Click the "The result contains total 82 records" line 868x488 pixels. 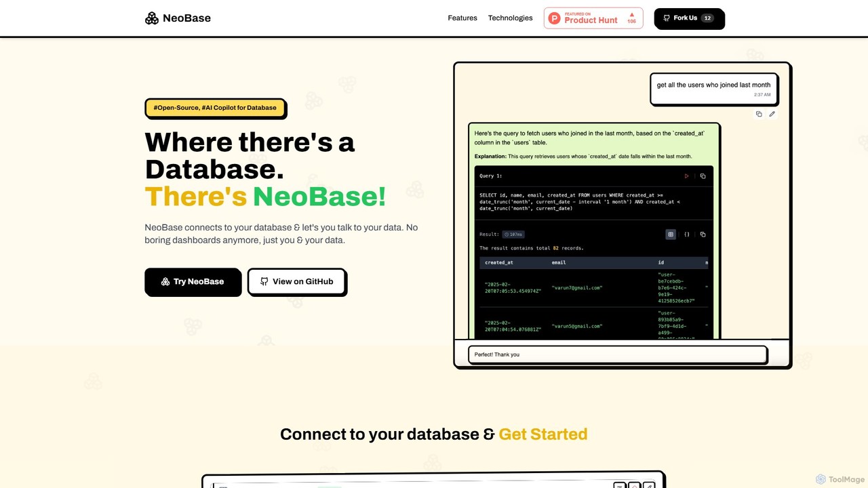pos(532,248)
